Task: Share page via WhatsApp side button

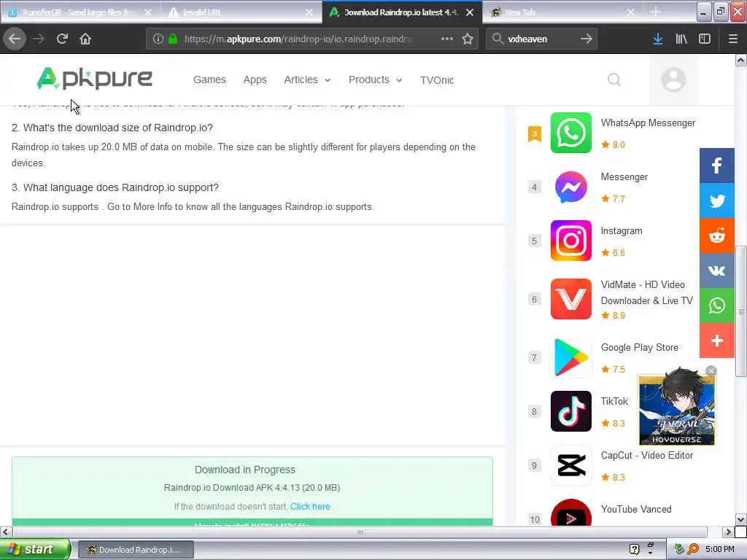Action: (716, 306)
